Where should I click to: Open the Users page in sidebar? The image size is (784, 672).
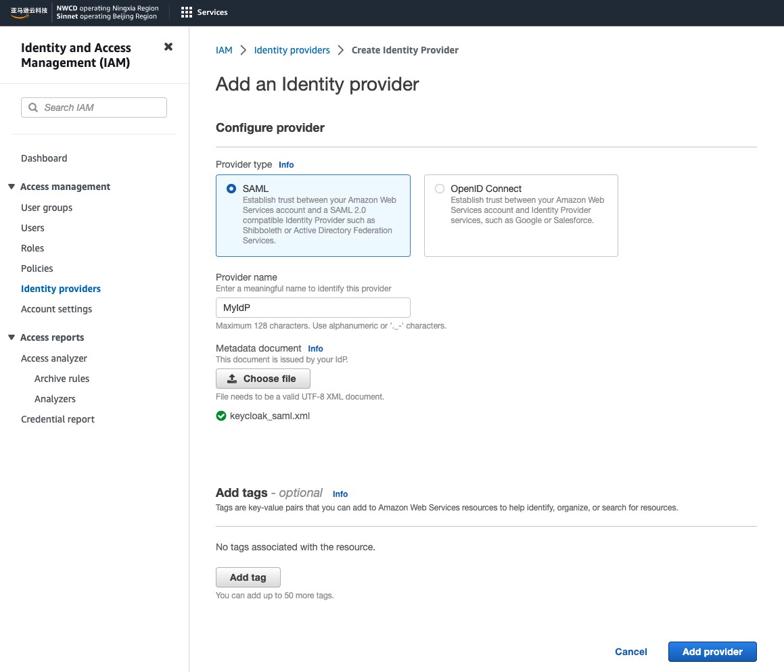point(32,228)
